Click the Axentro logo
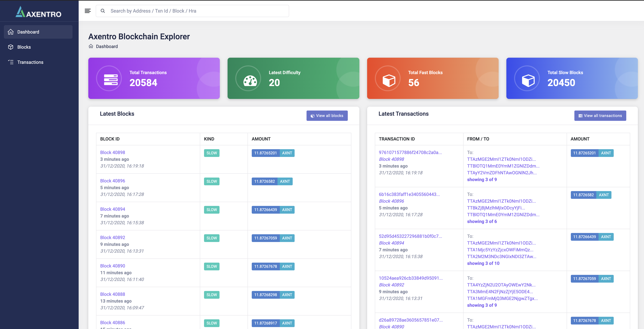The image size is (644, 329). [x=39, y=12]
